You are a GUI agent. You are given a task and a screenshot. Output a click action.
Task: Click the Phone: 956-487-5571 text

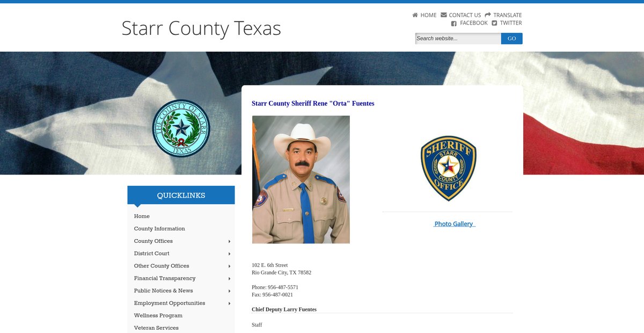click(275, 287)
